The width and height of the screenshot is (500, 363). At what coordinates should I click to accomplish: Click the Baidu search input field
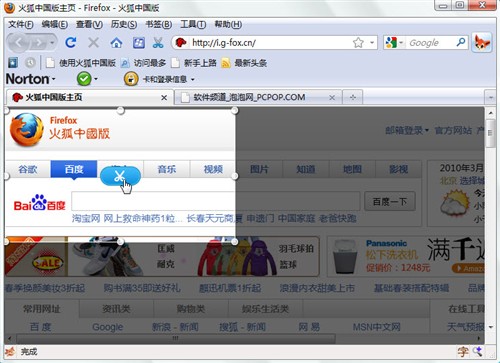(216, 201)
